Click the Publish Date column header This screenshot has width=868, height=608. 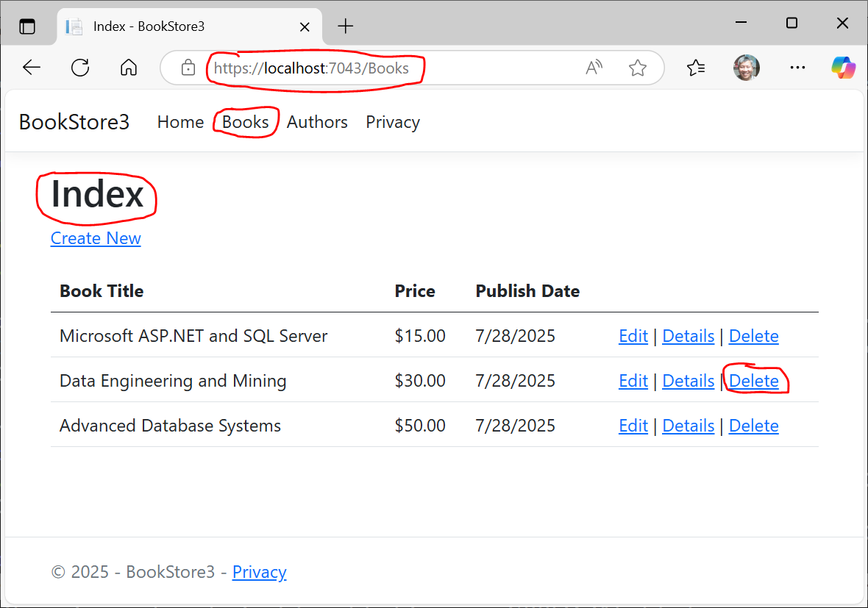tap(527, 291)
